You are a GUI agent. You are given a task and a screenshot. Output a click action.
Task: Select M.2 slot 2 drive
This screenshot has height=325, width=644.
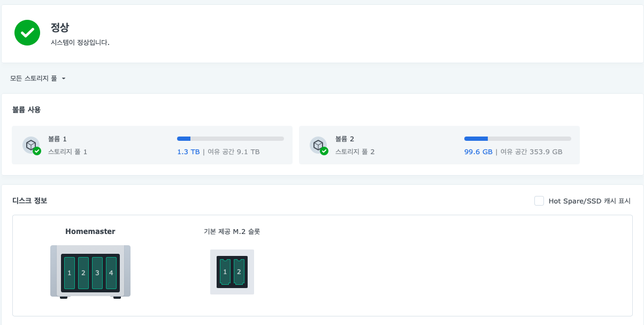coord(239,272)
